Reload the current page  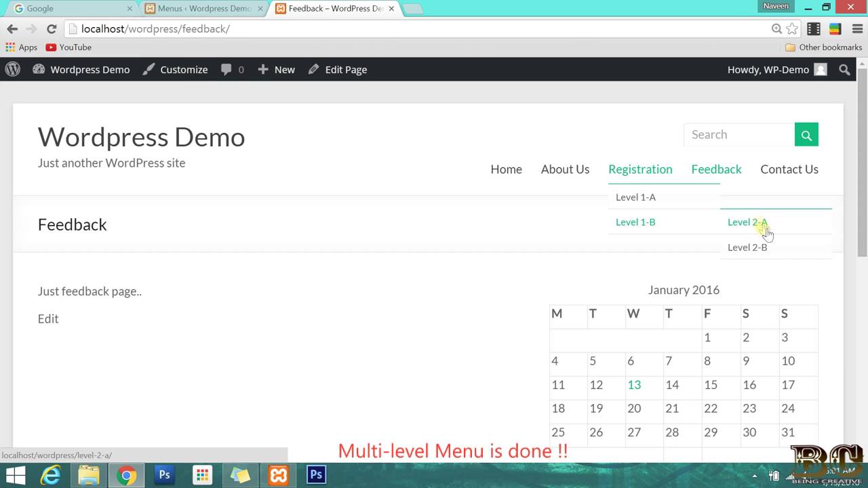tap(51, 29)
